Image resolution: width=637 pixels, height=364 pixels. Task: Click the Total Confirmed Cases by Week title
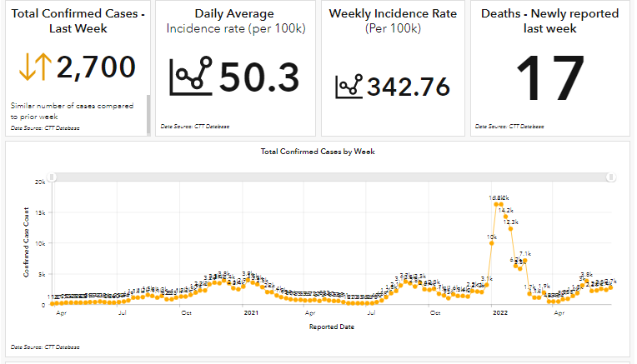(318, 152)
